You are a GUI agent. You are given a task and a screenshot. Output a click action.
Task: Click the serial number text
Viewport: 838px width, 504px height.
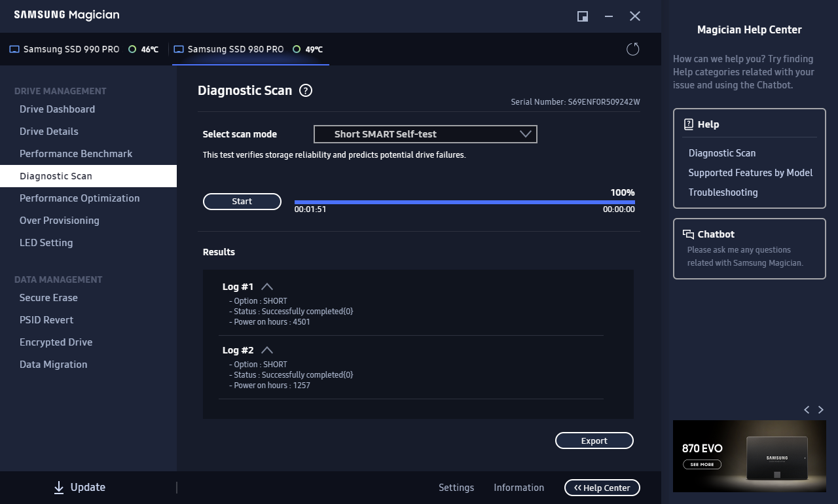click(x=575, y=102)
